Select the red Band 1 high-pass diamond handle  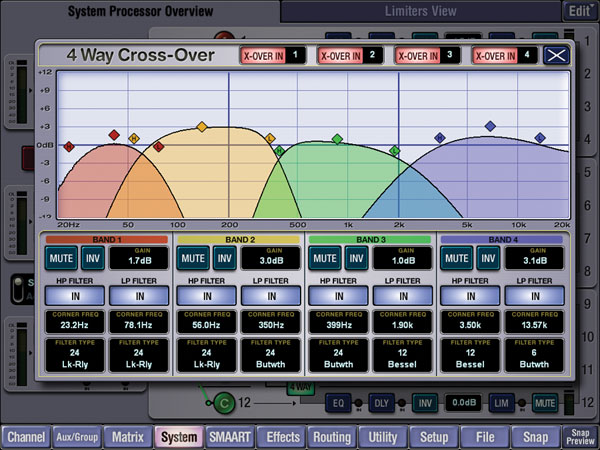(x=69, y=147)
